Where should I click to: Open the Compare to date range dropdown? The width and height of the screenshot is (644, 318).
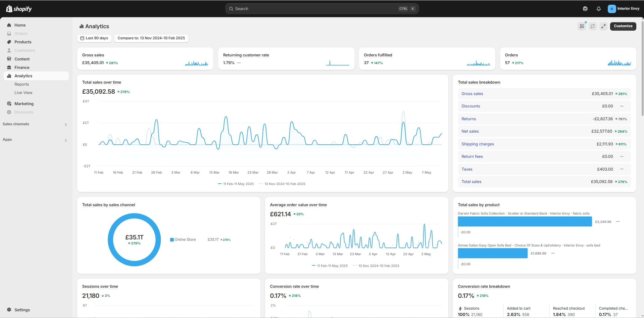pos(151,38)
